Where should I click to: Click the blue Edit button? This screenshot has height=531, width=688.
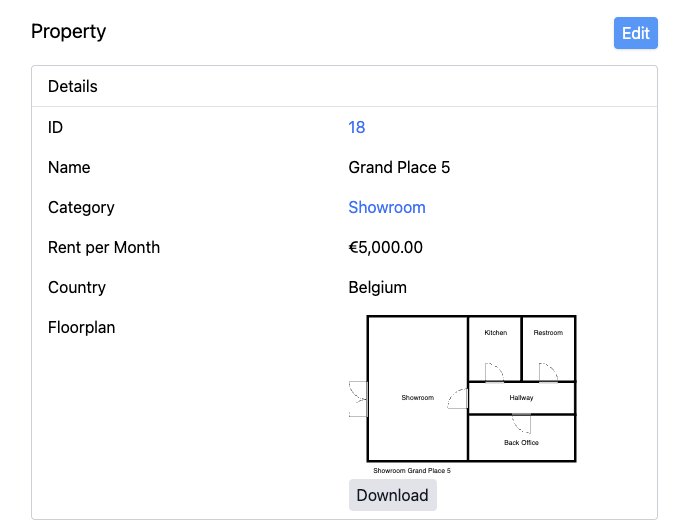[635, 33]
